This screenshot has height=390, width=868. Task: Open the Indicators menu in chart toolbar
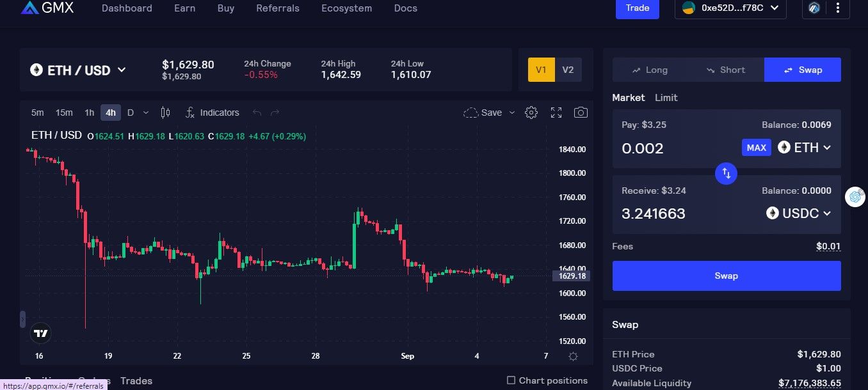212,113
